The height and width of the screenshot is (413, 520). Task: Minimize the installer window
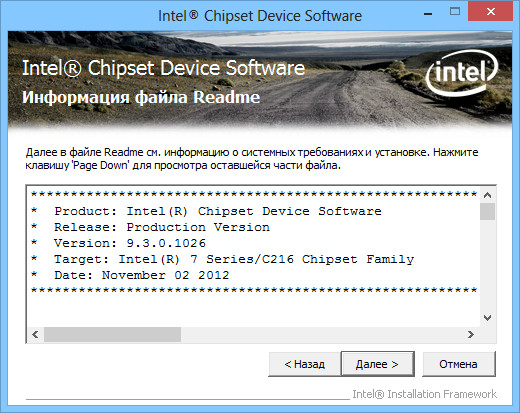tap(428, 13)
